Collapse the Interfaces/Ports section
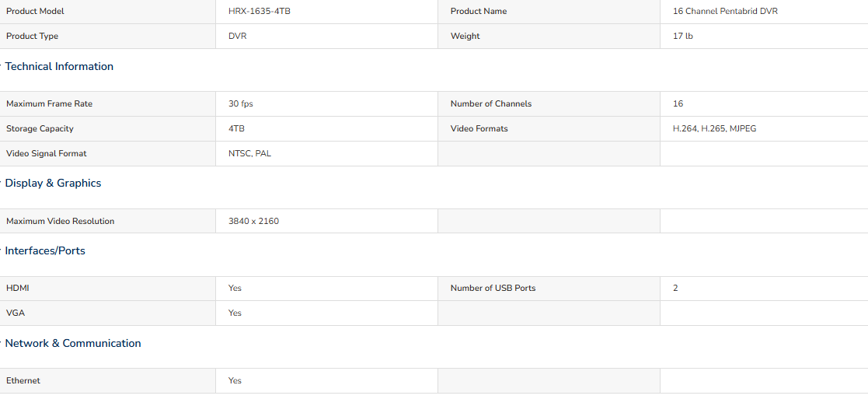The width and height of the screenshot is (868, 399). (x=45, y=251)
